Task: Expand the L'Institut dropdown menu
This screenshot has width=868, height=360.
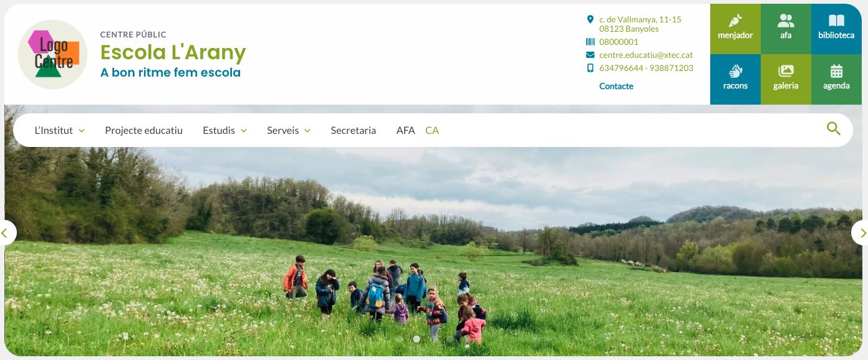Action: click(x=60, y=130)
